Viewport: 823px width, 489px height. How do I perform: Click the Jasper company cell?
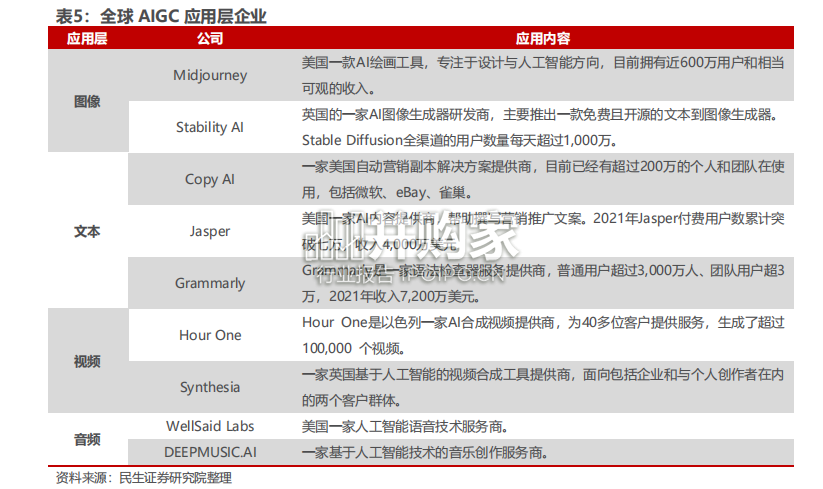tap(210, 231)
